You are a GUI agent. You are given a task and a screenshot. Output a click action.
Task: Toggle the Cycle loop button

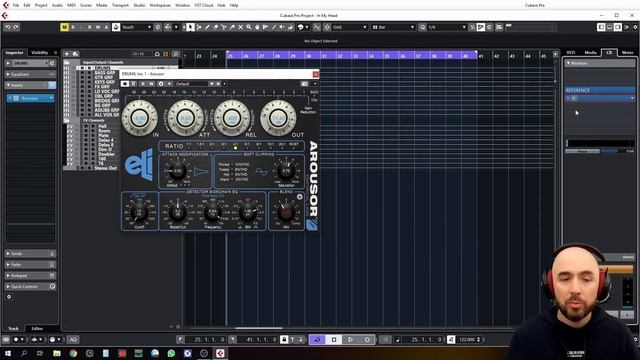coord(317,340)
